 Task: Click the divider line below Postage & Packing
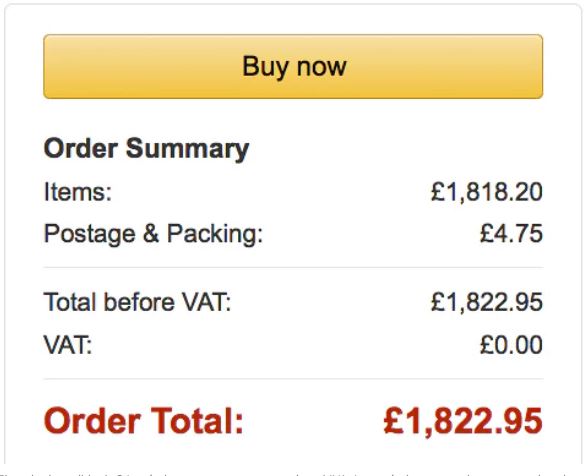(293, 267)
